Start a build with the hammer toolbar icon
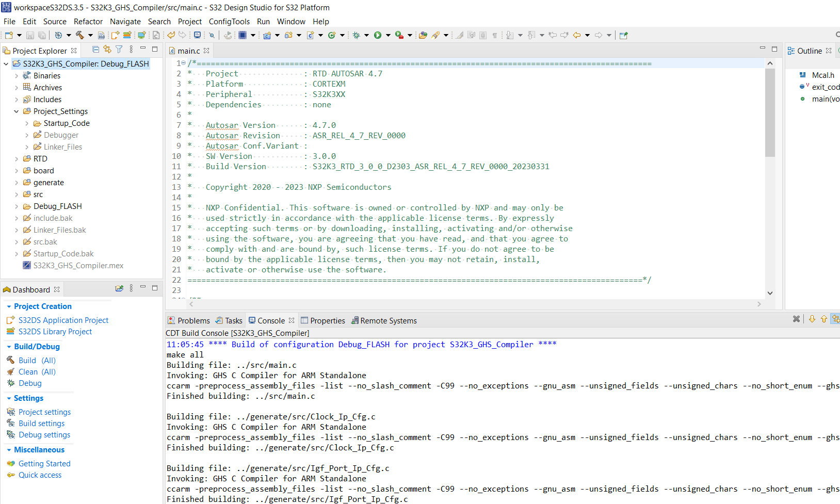Viewport: 840px width, 504px height. 82,35
